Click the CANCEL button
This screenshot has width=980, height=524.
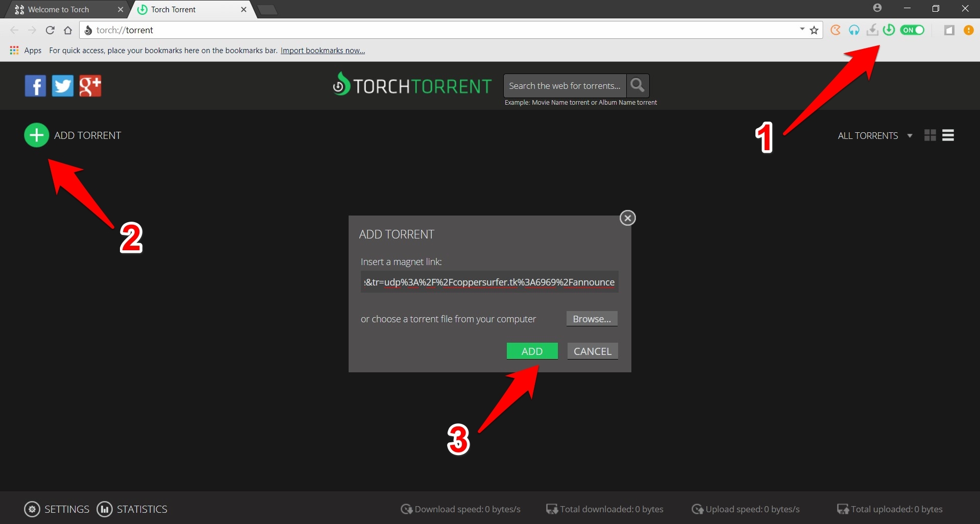[593, 351]
